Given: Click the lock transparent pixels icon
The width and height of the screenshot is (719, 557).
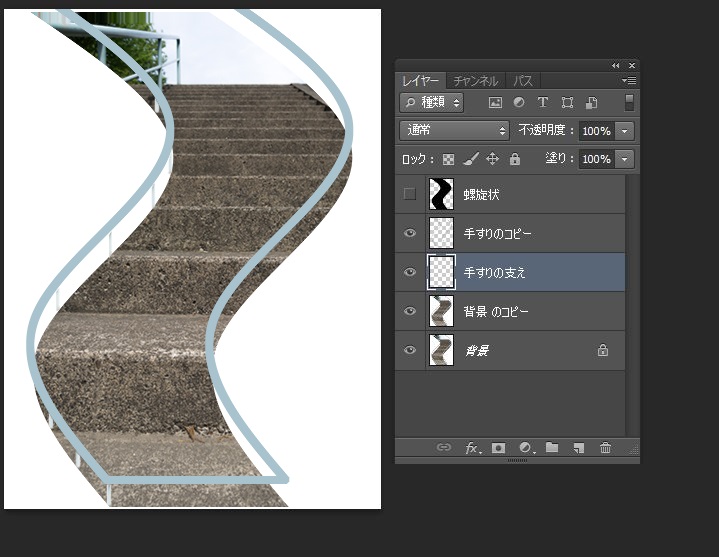Looking at the screenshot, I should [x=449, y=159].
